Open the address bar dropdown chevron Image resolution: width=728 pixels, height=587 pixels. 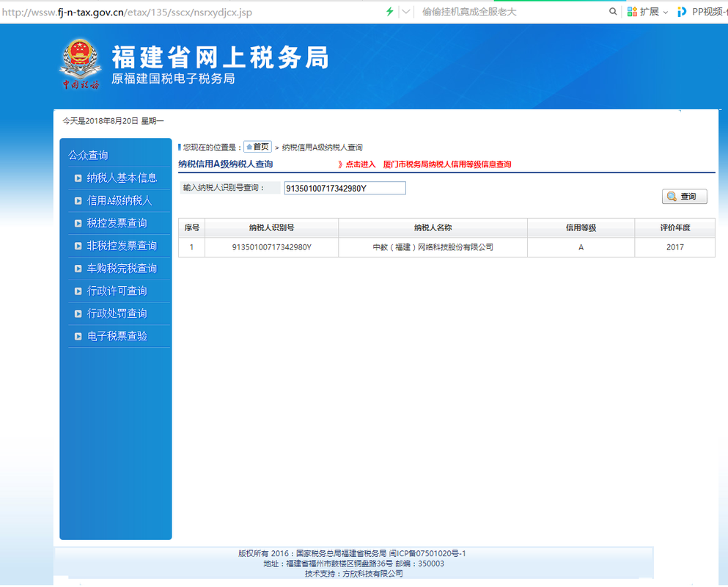tap(405, 12)
